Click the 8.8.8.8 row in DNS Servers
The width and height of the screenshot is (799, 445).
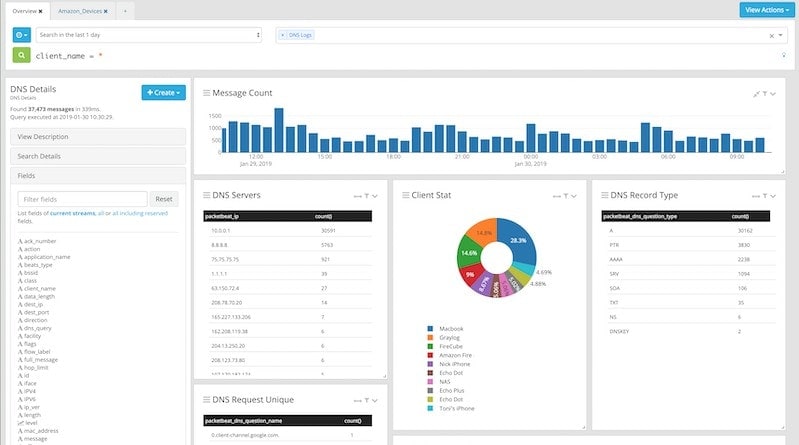click(288, 245)
